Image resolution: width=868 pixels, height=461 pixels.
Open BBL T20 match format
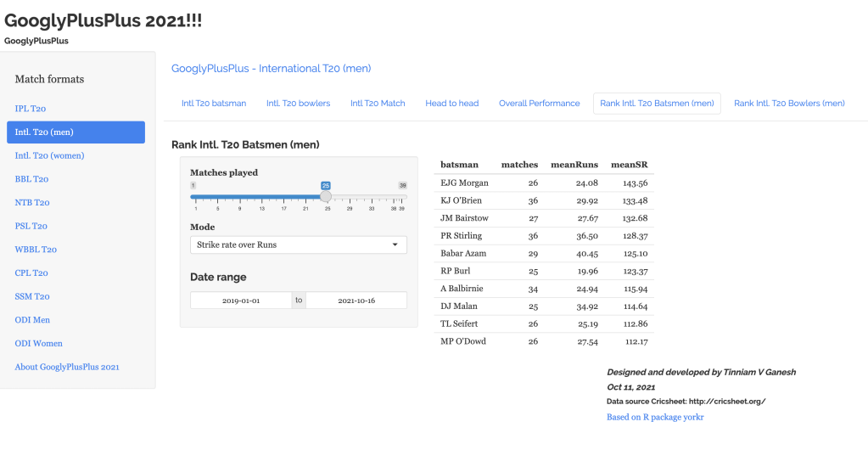click(x=31, y=179)
